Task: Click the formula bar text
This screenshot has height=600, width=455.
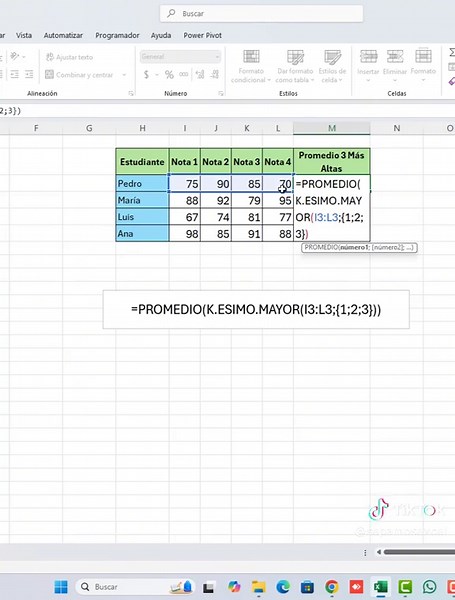Action: (x=10, y=111)
